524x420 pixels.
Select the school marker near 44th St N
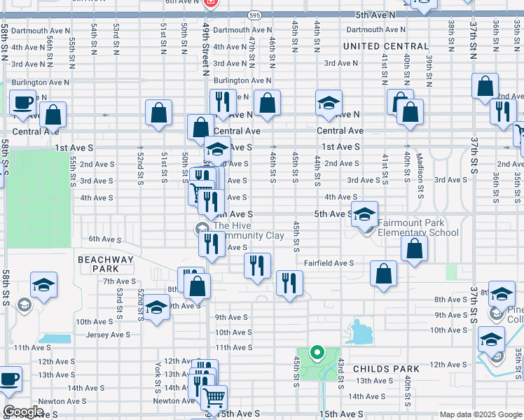pyautogui.click(x=329, y=104)
